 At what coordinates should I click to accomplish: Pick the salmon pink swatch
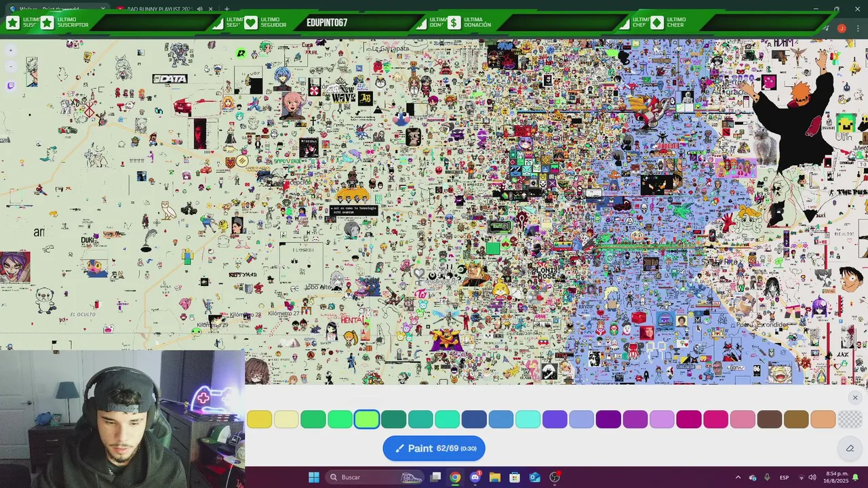743,420
